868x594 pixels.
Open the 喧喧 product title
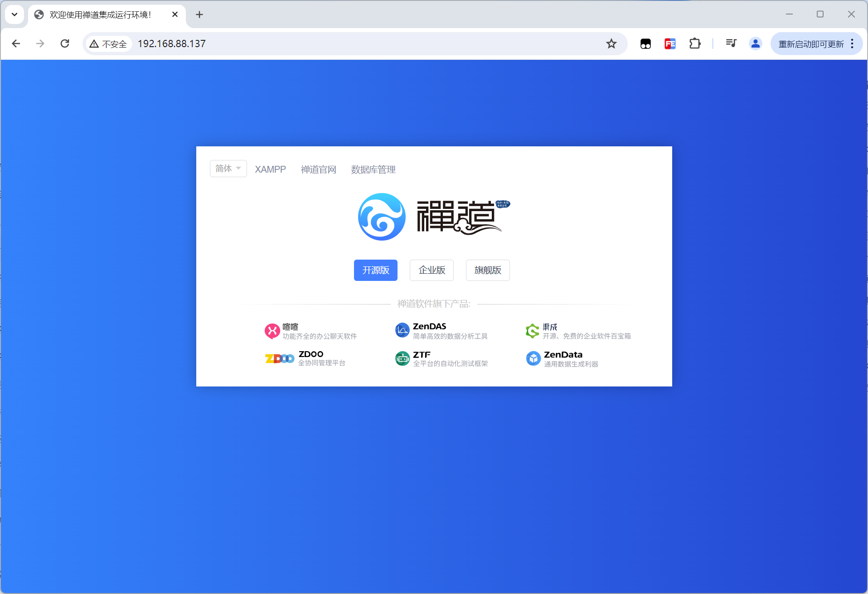(x=291, y=327)
